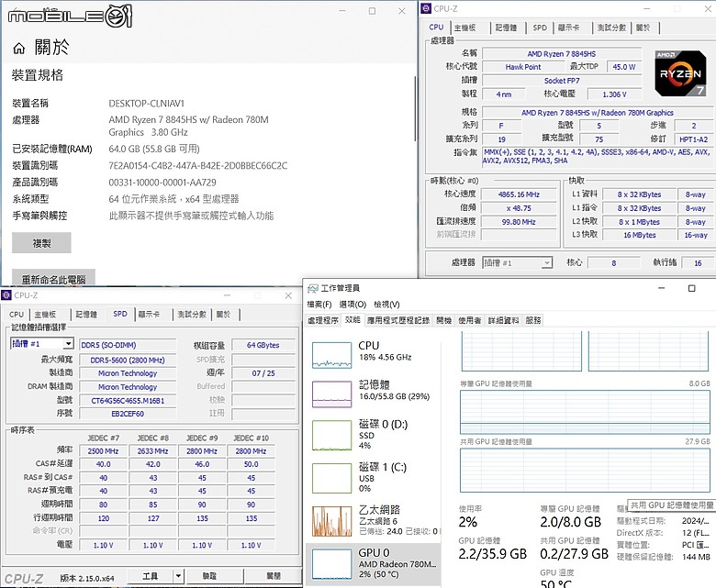The height and width of the screenshot is (588, 716).
Task: Click the home icon beside 關於 heading
Action: (18, 48)
